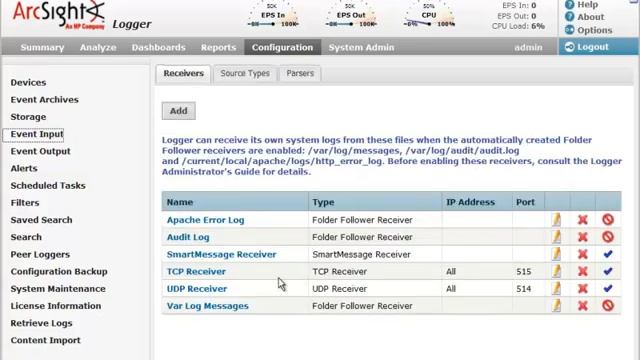Delete the SmartMessage Receiver entry

coord(583,254)
